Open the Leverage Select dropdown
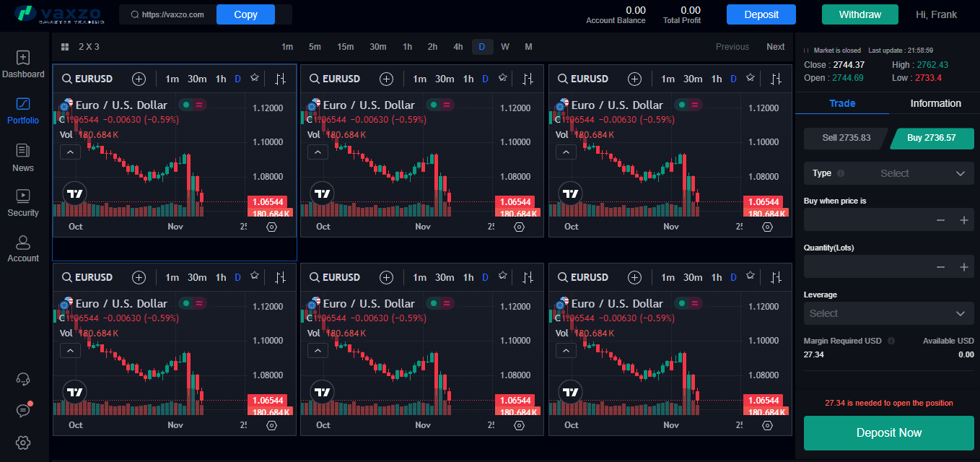 [x=888, y=313]
